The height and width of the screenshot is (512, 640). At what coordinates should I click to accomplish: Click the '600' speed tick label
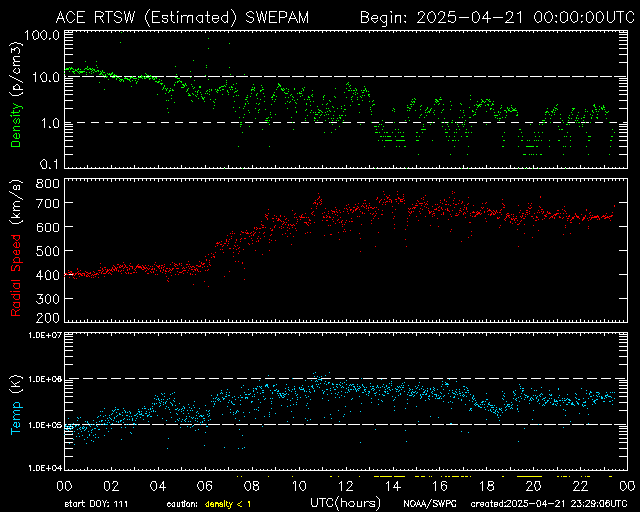point(48,227)
